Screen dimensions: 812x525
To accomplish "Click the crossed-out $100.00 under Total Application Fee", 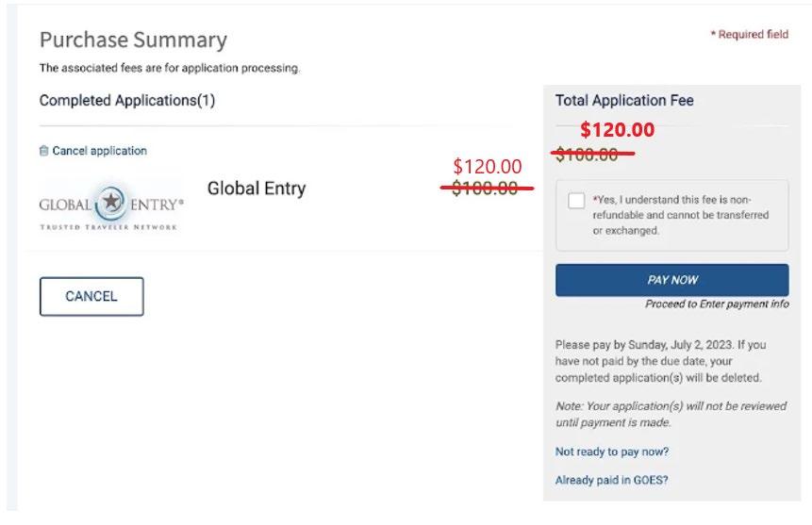I will [587, 156].
